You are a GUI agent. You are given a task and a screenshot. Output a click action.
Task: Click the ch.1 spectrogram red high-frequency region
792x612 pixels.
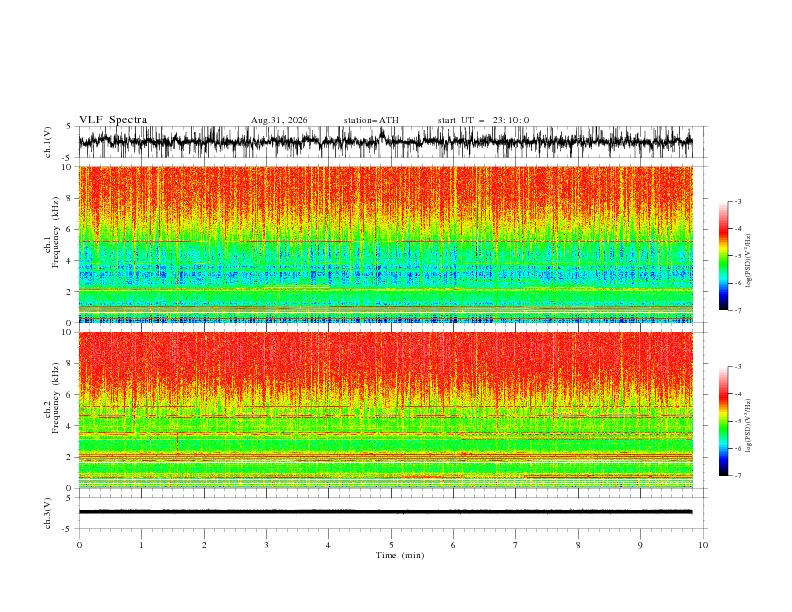(385, 194)
